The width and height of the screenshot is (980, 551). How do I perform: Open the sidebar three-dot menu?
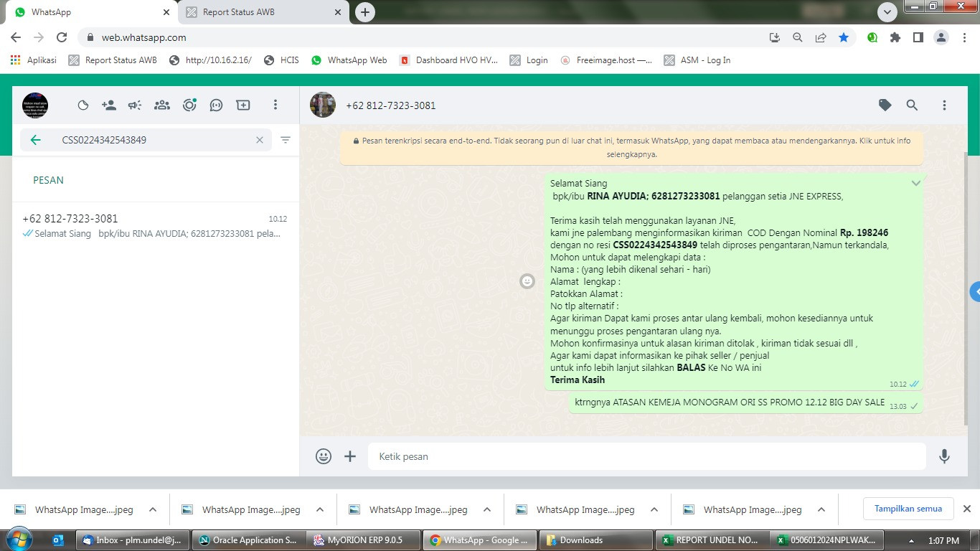click(x=275, y=105)
